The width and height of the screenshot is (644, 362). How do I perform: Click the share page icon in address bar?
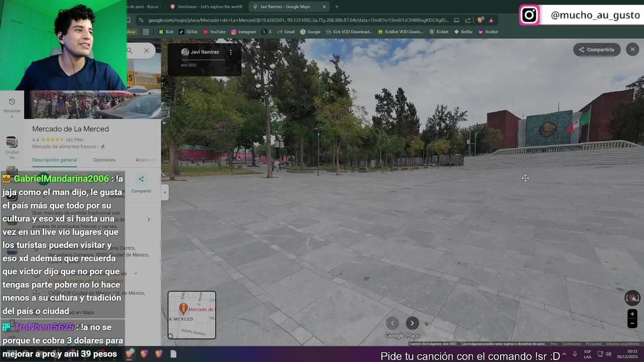point(468,20)
